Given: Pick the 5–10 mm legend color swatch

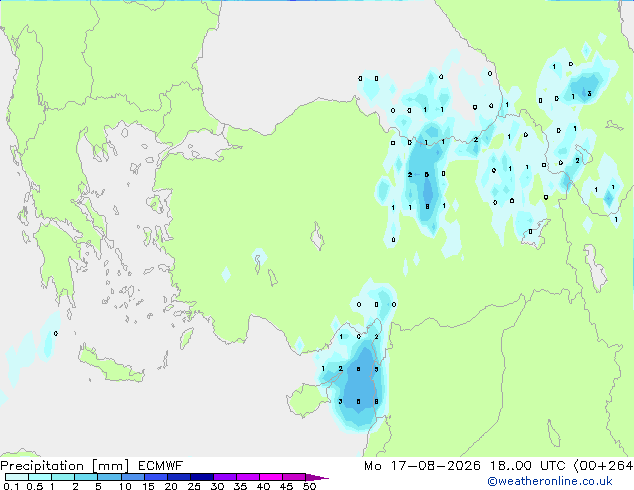Looking at the screenshot, I should [x=109, y=477].
